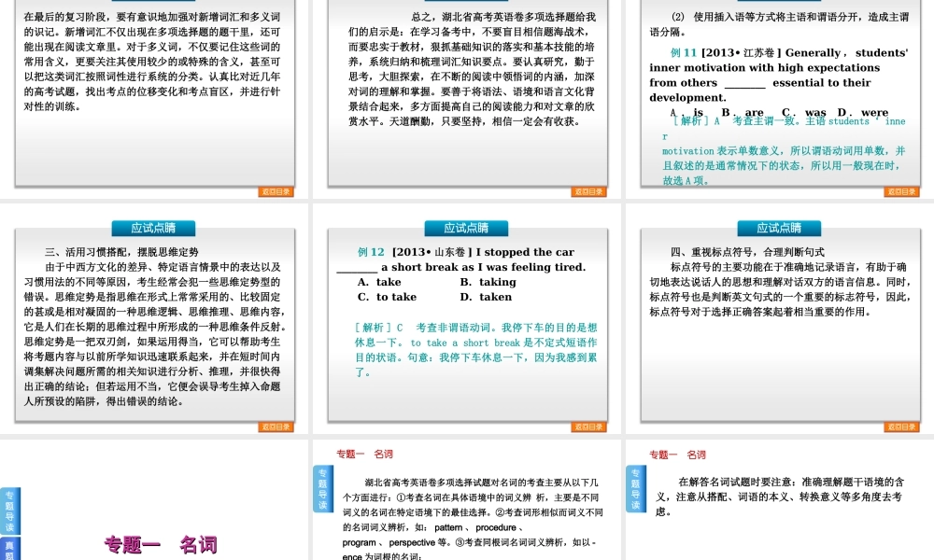Click answer option 'D. taken'
This screenshot has width=934, height=560.
click(486, 297)
